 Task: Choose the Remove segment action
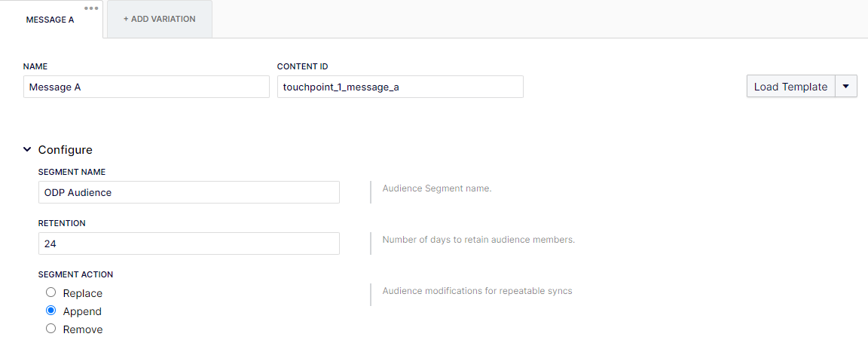(51, 329)
